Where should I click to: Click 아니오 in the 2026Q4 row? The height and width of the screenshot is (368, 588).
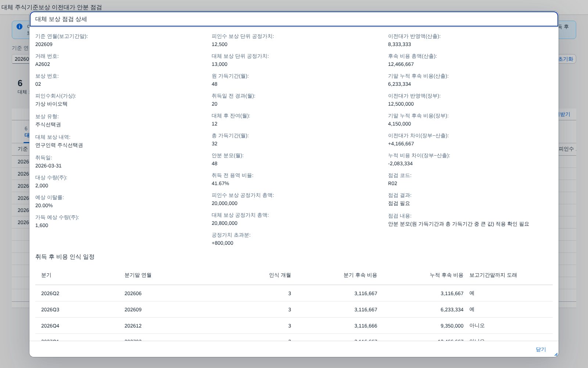click(477, 326)
